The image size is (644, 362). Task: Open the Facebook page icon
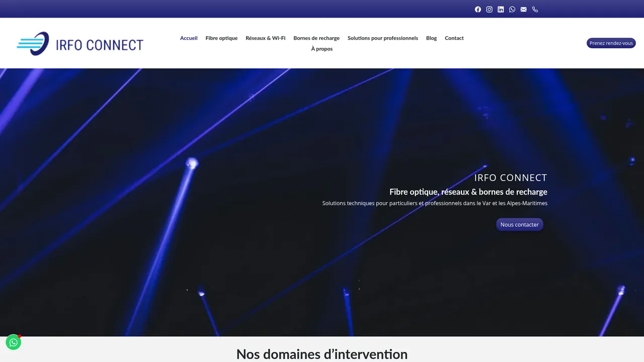(x=478, y=9)
